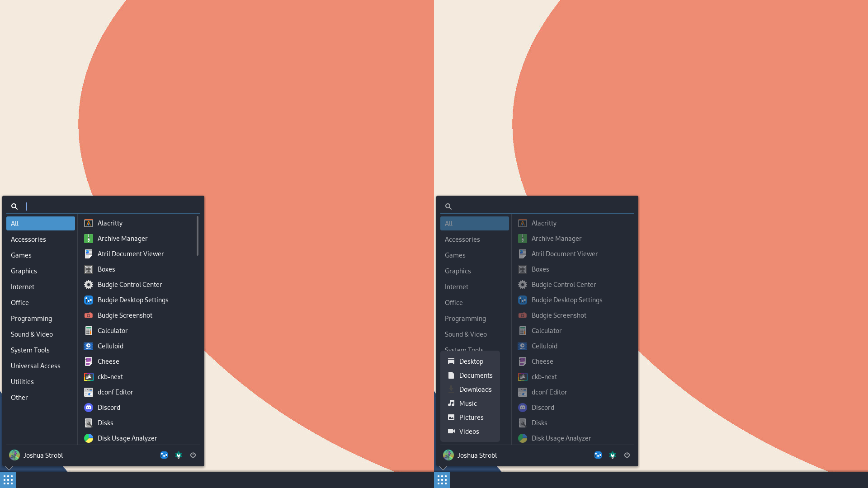Open the Documents folder entry

point(475,375)
